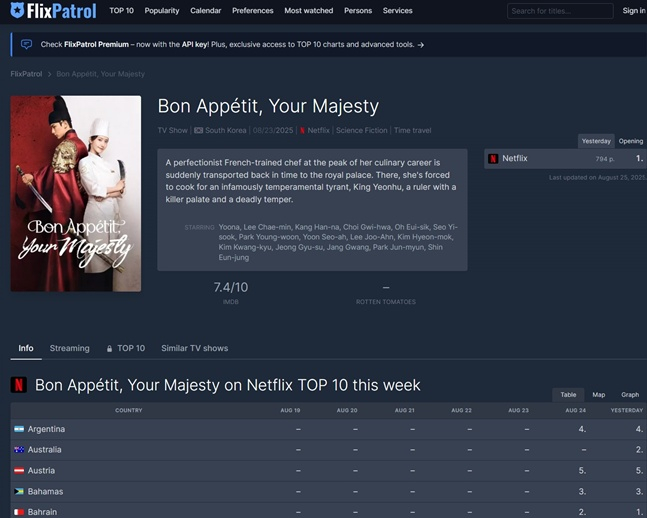This screenshot has height=518, width=647.
Task: Expand the Most watched menu
Action: click(309, 11)
